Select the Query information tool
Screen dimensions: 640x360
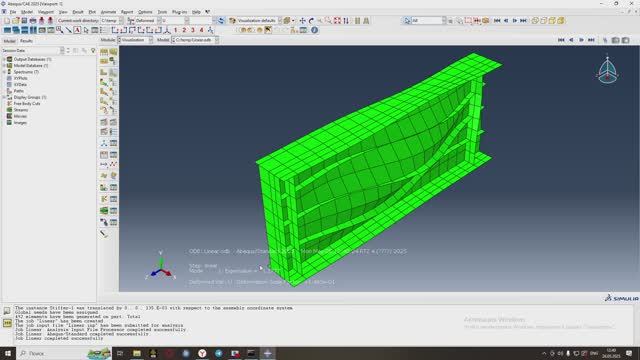pyautogui.click(x=314, y=30)
